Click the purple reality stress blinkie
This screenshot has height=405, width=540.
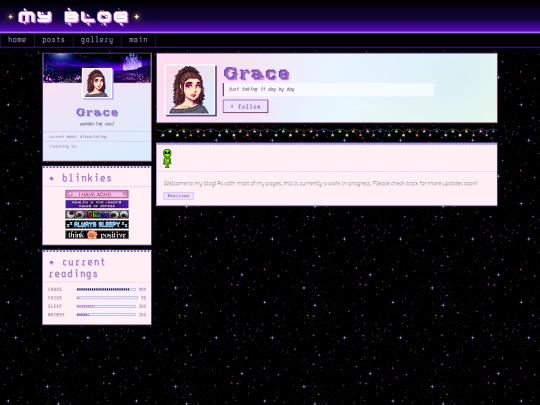[97, 204]
